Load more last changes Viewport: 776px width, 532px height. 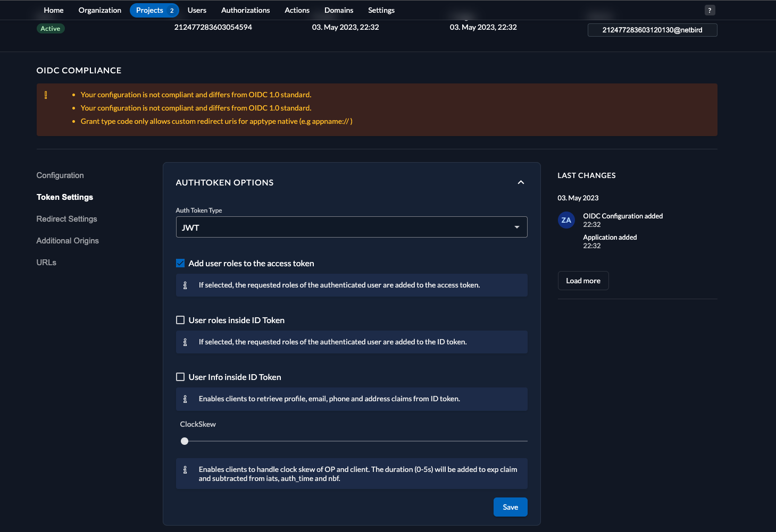tap(583, 281)
